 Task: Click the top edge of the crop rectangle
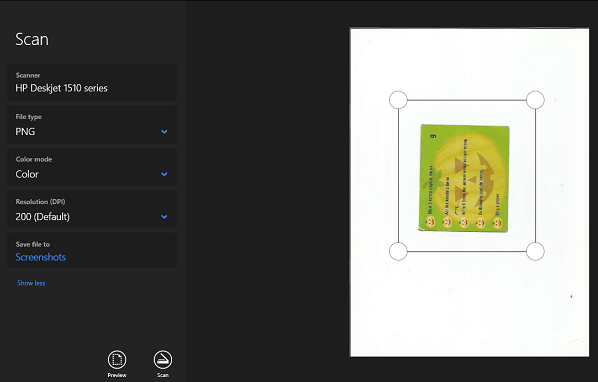467,100
